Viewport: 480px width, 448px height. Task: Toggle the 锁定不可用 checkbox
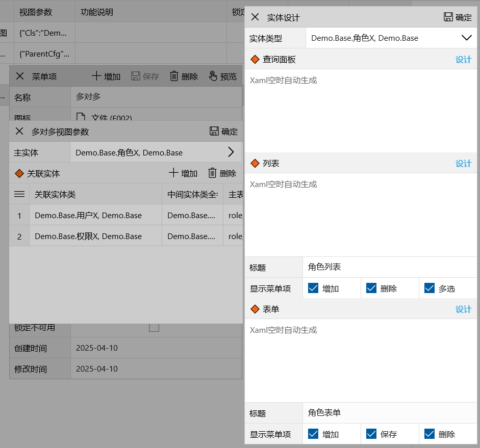(154, 327)
